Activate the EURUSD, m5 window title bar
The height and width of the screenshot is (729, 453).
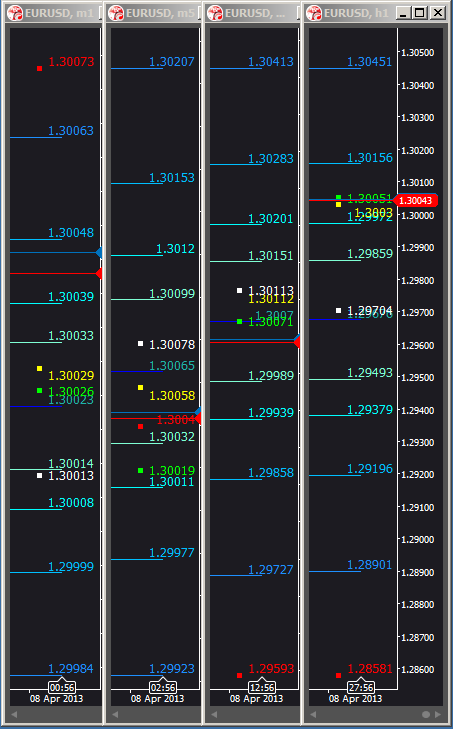click(x=154, y=13)
